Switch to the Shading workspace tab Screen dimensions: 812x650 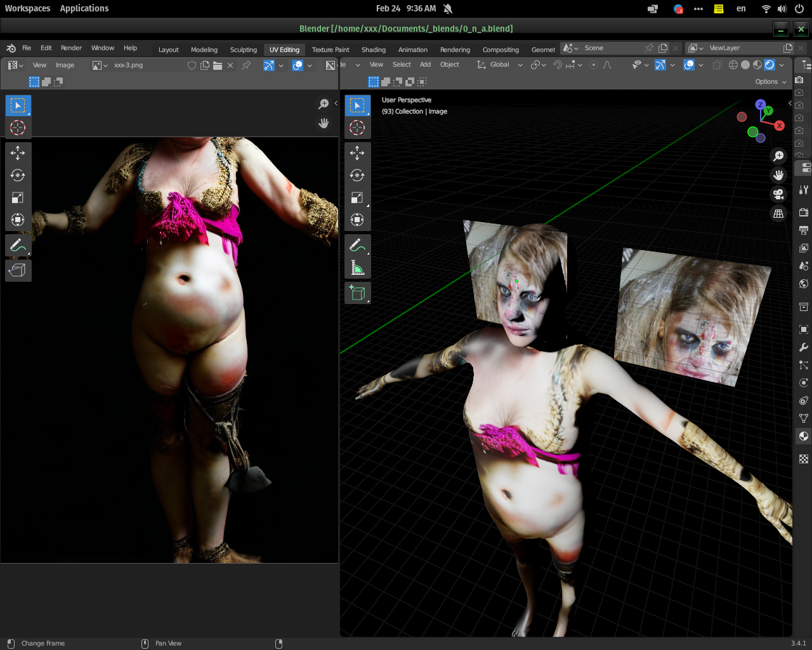374,50
